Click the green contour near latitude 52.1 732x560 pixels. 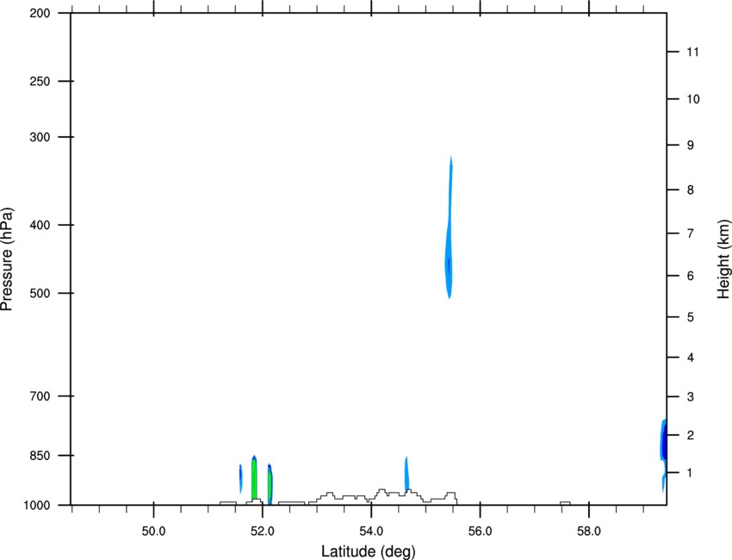point(270,484)
